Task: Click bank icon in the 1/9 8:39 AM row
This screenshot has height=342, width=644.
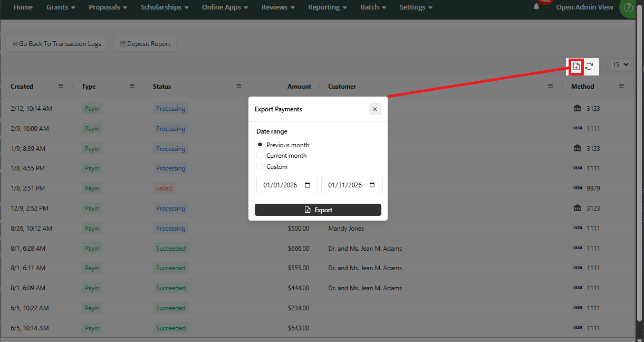Action: tap(577, 148)
